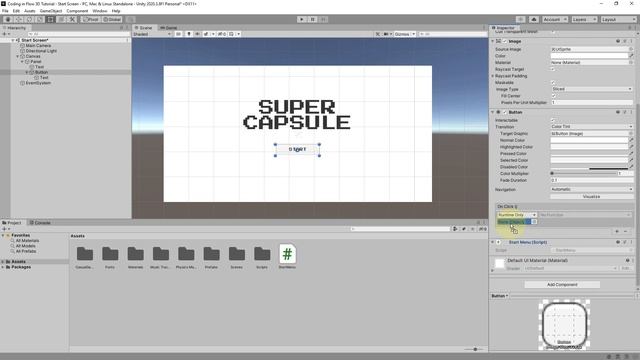Open the Assets menu

tap(29, 11)
